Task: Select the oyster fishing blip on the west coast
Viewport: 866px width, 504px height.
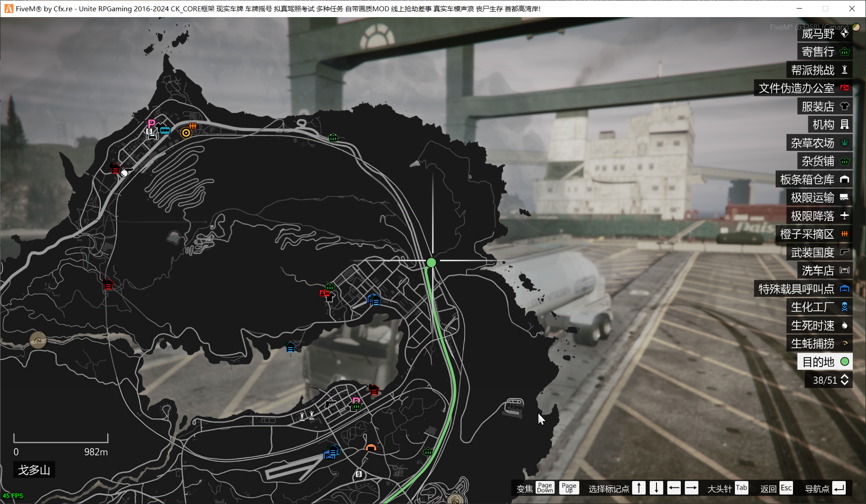Action: point(38,340)
